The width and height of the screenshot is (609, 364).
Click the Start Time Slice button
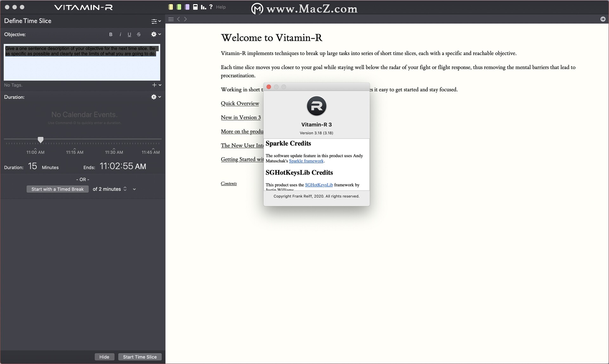[140, 357]
